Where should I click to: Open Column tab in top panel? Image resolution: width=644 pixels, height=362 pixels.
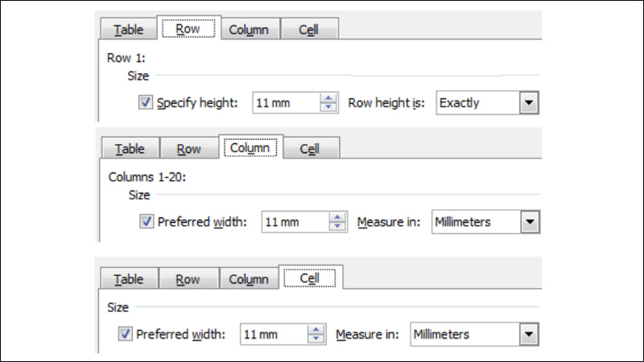click(249, 29)
